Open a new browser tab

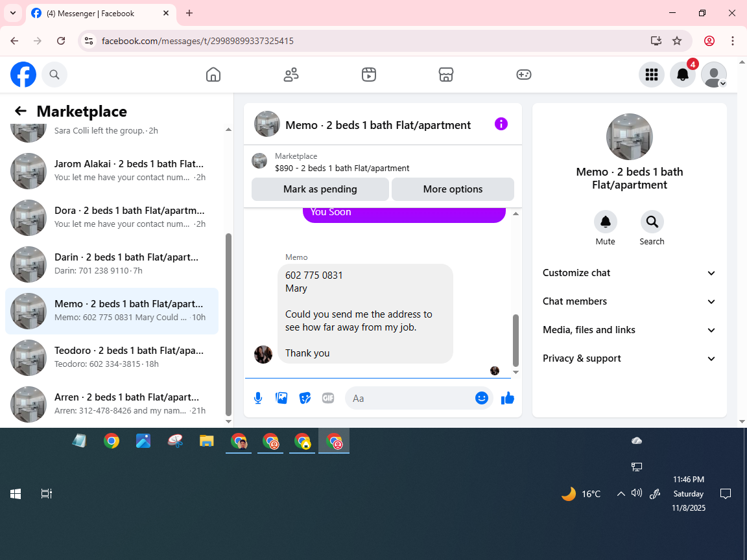point(189,14)
